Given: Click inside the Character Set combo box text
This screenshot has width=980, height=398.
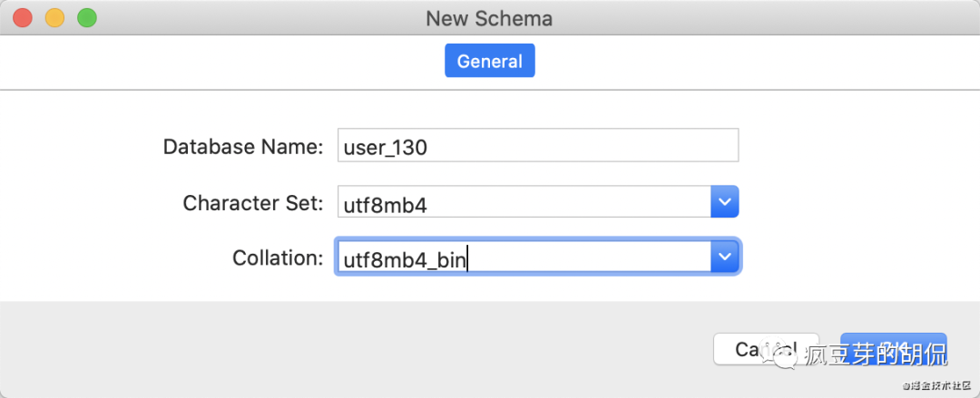Looking at the screenshot, I should point(522,203).
